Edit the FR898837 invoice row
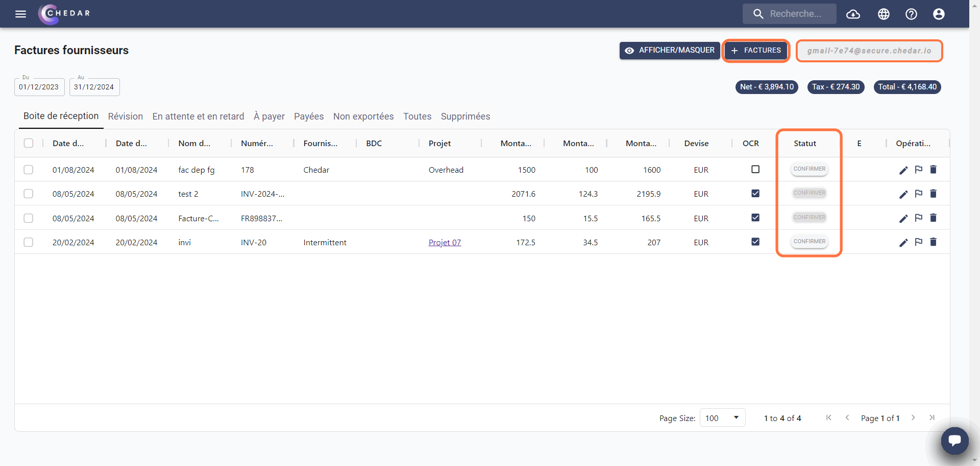980x466 pixels. (x=903, y=219)
